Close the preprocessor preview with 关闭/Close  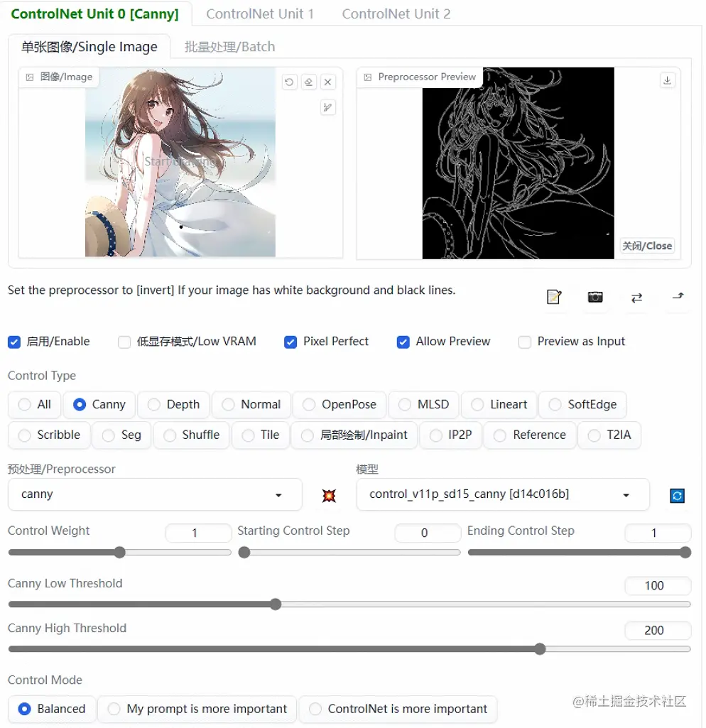pos(646,245)
